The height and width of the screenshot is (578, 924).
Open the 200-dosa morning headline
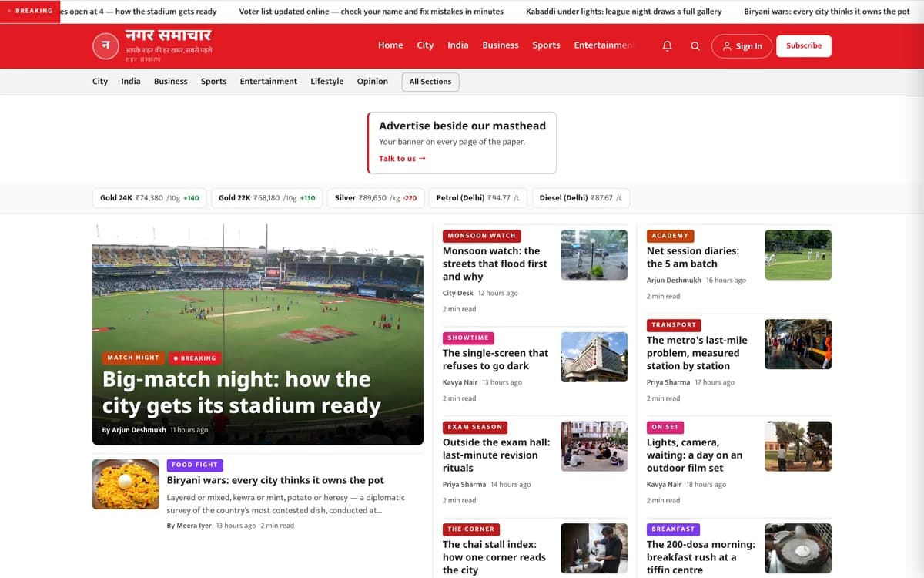tap(701, 557)
